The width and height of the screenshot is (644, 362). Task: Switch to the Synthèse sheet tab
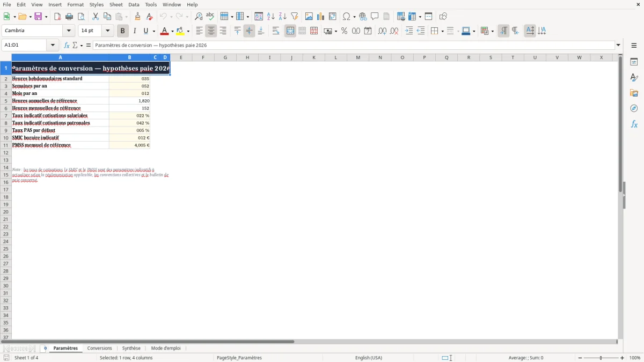pyautogui.click(x=131, y=349)
